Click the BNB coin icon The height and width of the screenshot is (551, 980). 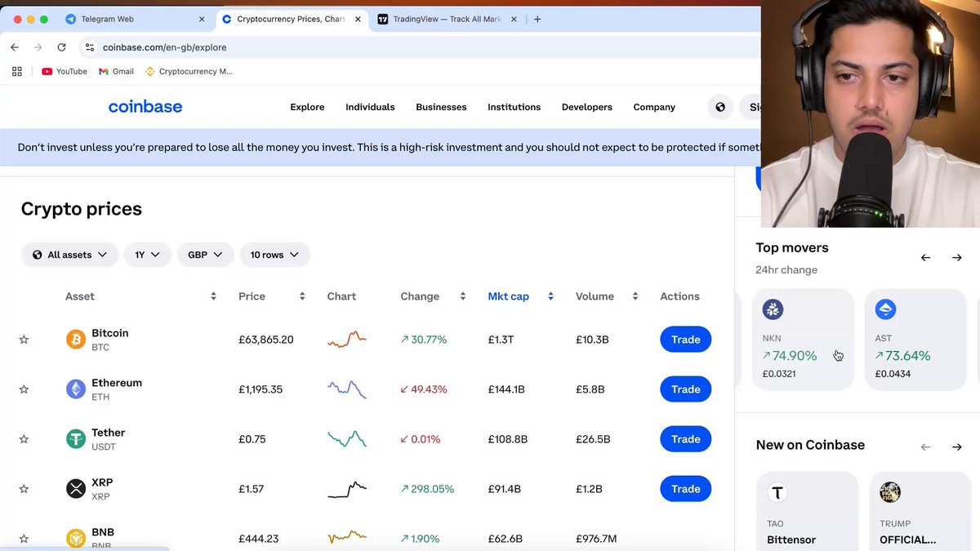pyautogui.click(x=75, y=539)
